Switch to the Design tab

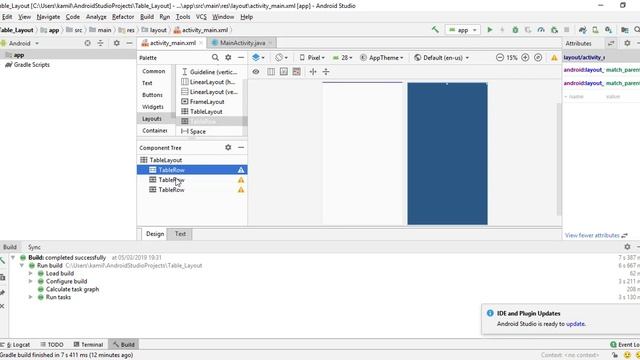click(155, 234)
